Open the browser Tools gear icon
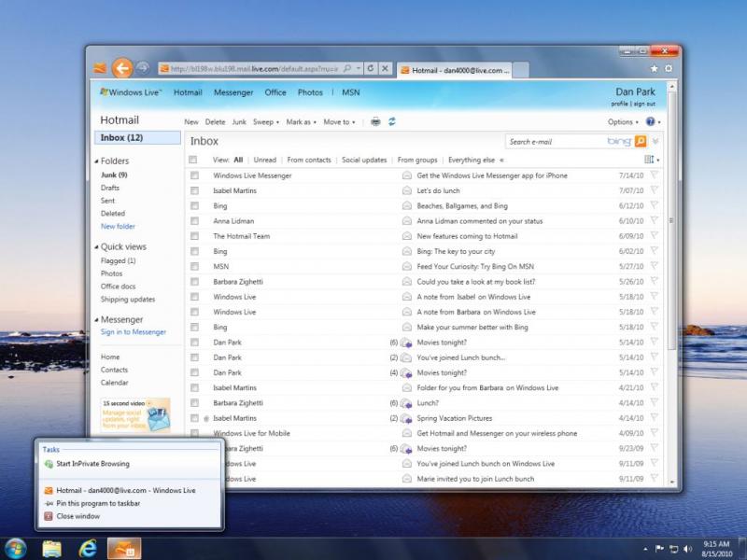 tap(669, 68)
